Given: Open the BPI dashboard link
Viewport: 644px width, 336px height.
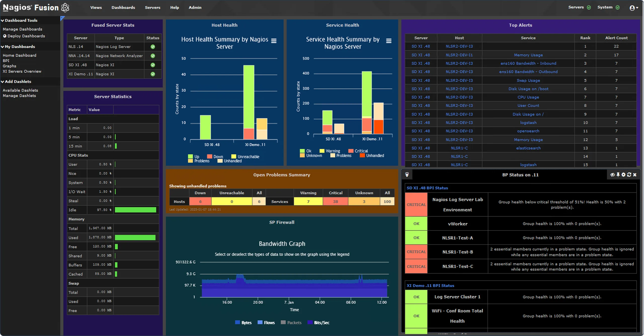Looking at the screenshot, I should coord(6,61).
